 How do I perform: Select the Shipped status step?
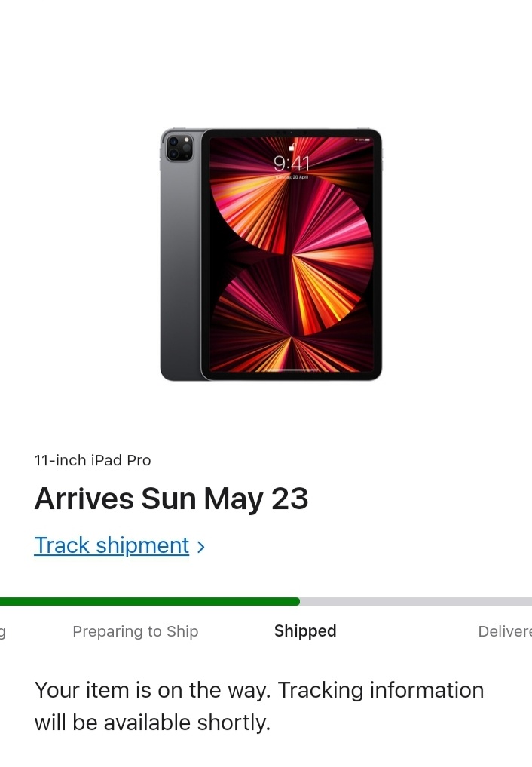coord(305,631)
